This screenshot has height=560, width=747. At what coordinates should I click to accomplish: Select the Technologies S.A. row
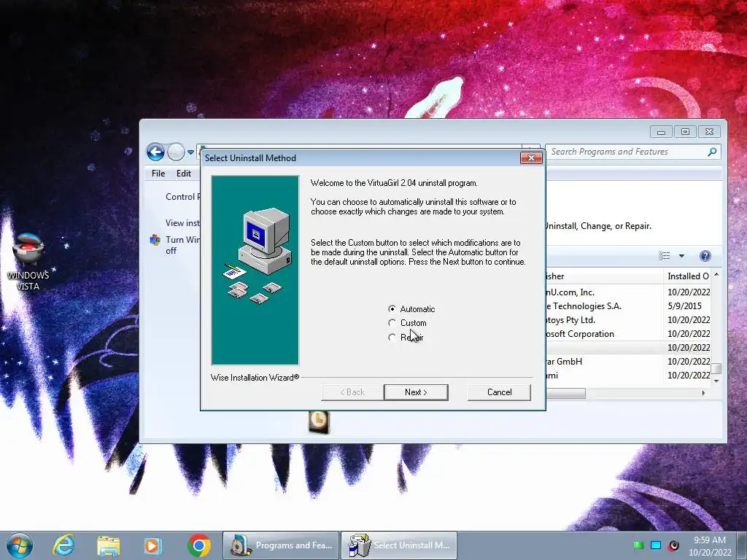[x=628, y=306]
